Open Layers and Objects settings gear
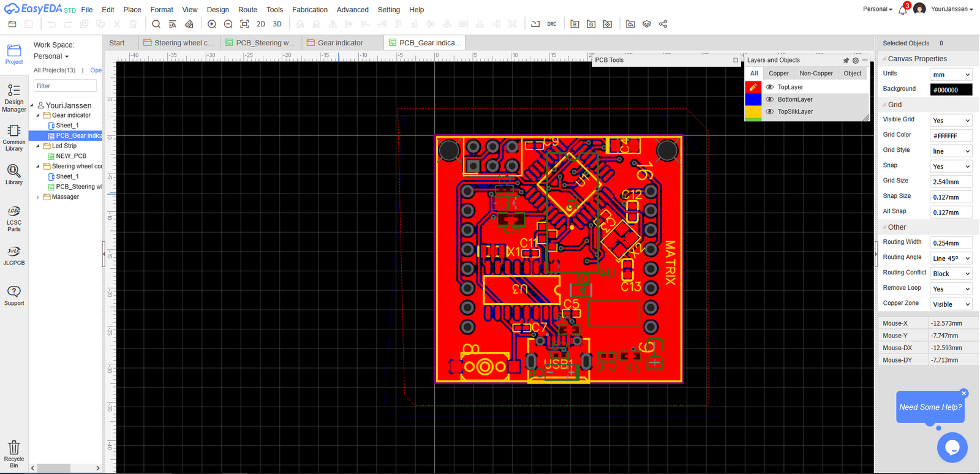Screen dimensions: 980x474 pyautogui.click(x=856, y=61)
